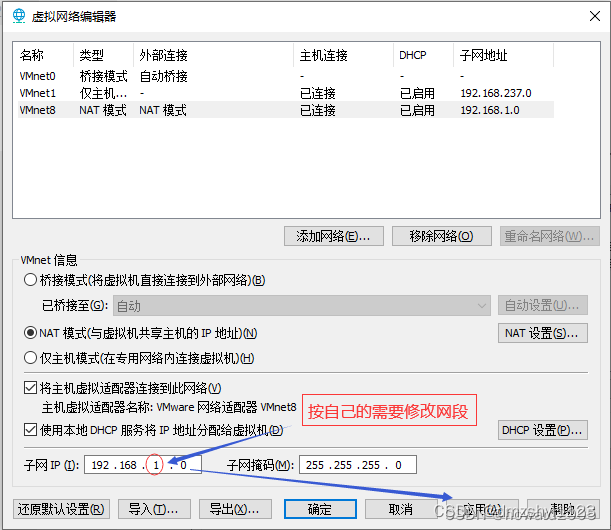The width and height of the screenshot is (611, 530).
Task: Click the 取消 button
Action: tap(401, 509)
